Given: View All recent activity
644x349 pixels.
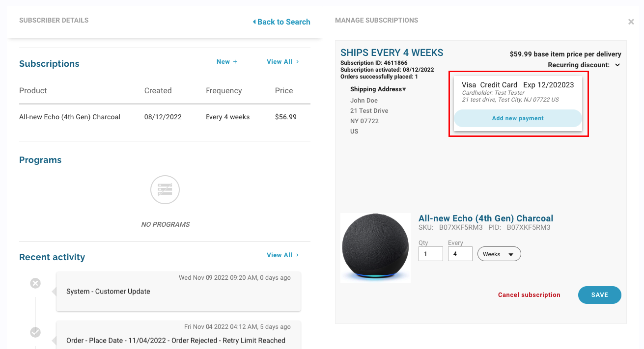Looking at the screenshot, I should (x=283, y=255).
